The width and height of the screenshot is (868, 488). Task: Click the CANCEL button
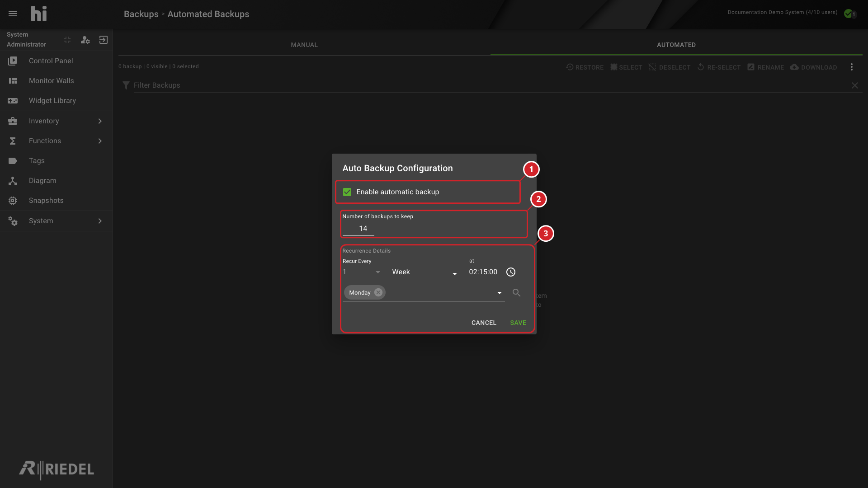(x=484, y=323)
